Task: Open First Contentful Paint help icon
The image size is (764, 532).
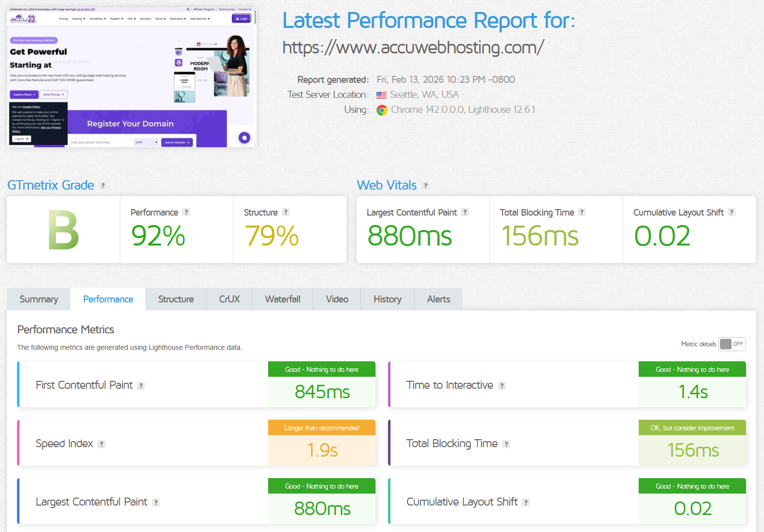Action: coord(141,385)
